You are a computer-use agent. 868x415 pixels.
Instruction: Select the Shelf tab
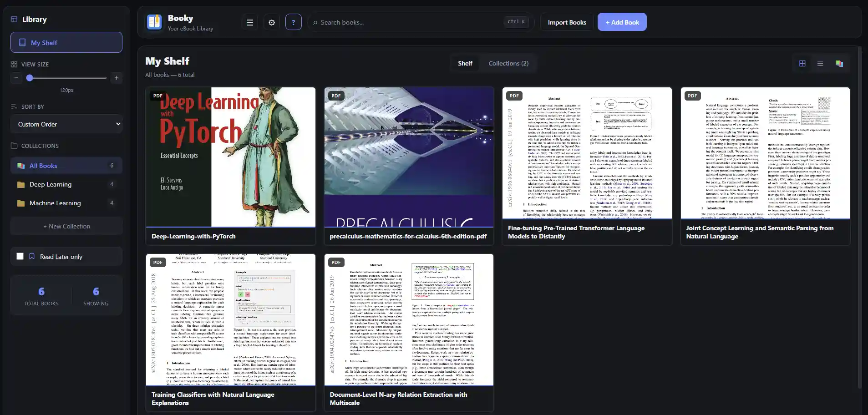[465, 63]
